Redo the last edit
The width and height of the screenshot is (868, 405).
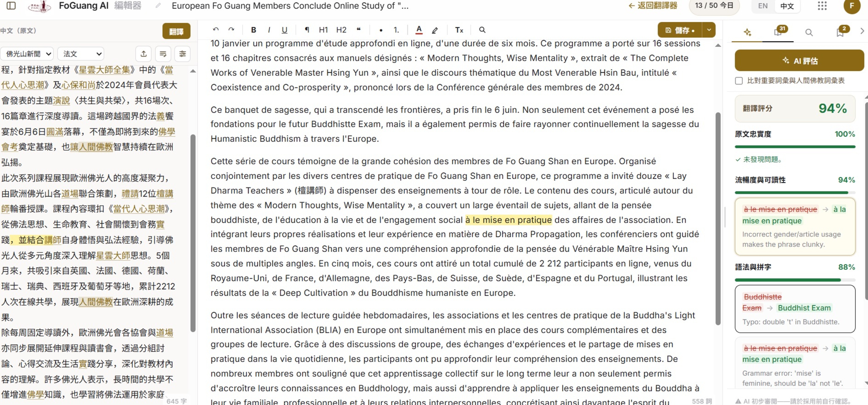click(231, 30)
